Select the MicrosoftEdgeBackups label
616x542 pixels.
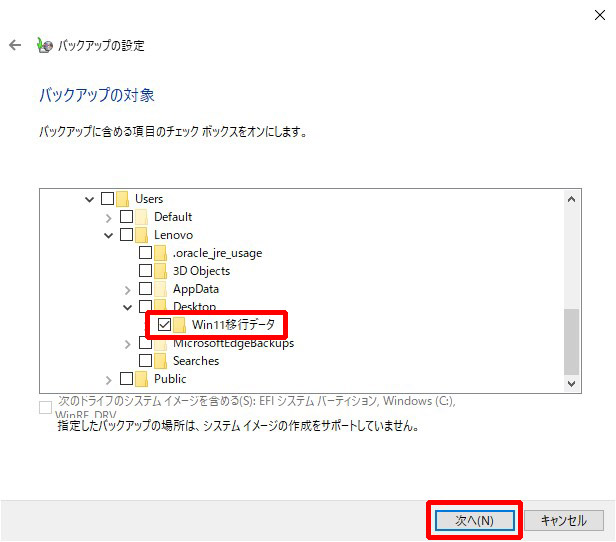tap(234, 344)
